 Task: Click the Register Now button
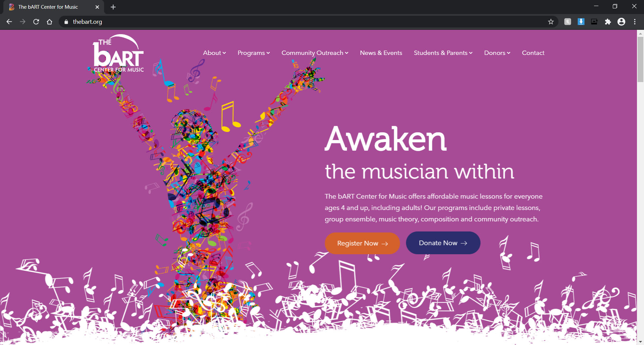click(x=362, y=243)
